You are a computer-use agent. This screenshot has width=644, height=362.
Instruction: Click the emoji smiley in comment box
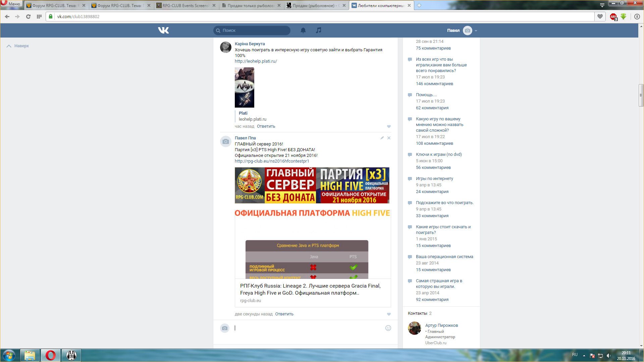click(388, 328)
